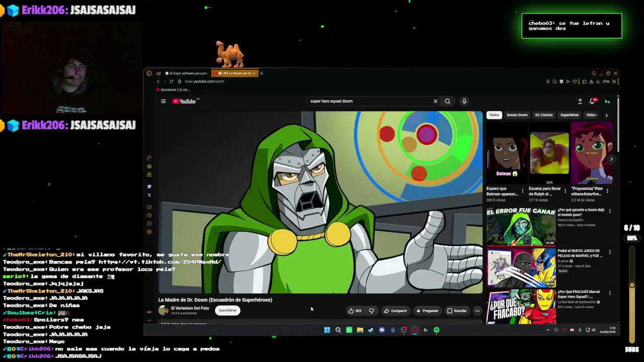The image size is (644, 362).
Task: Click the Compartir share button
Action: click(395, 311)
